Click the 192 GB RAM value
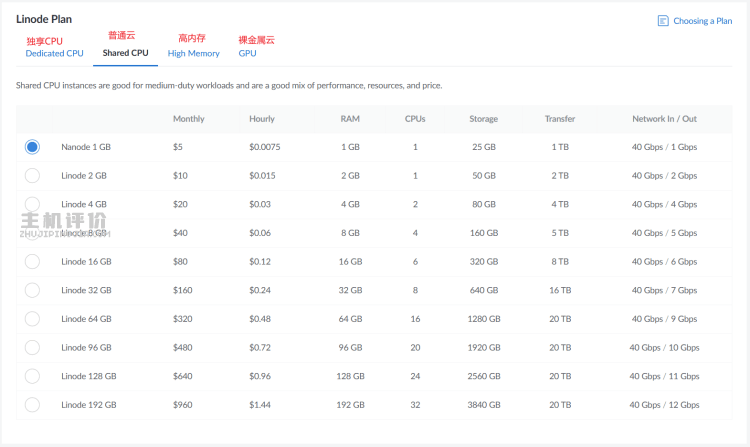The image size is (750, 447). [350, 405]
